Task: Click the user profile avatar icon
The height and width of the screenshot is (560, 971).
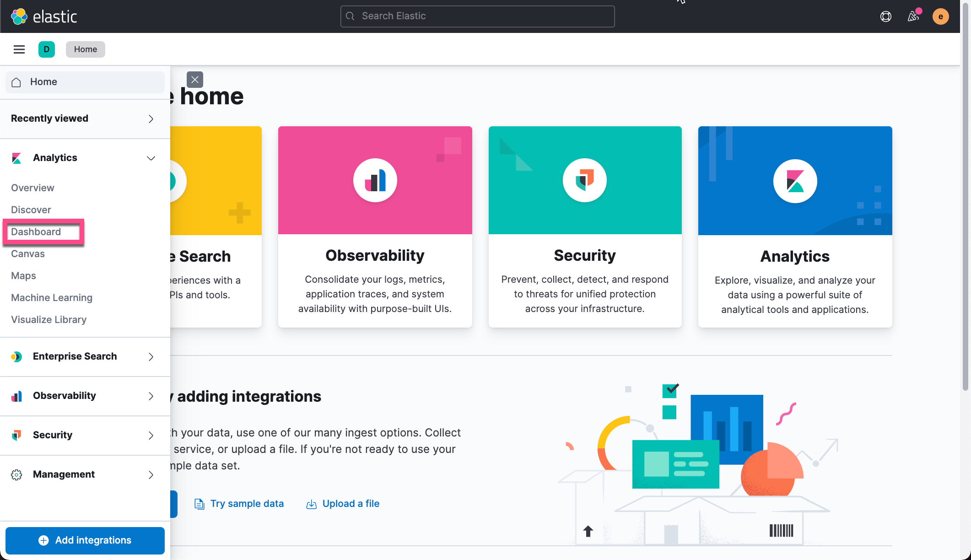Action: pos(941,16)
